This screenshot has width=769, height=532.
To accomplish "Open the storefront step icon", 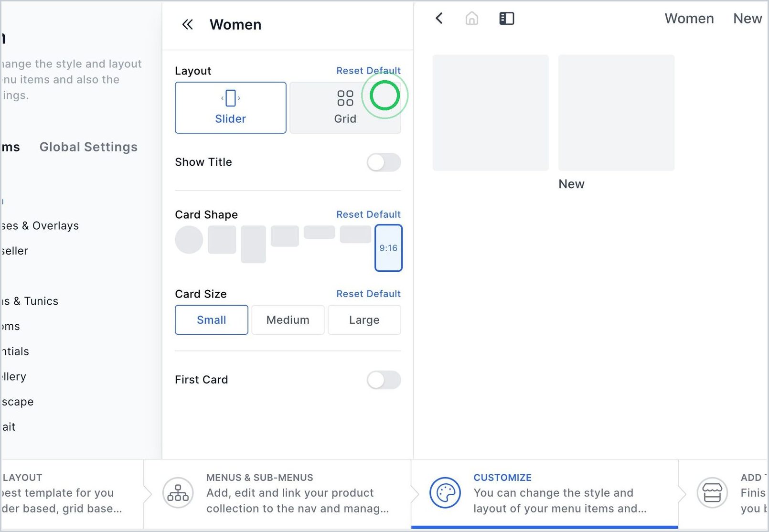I will tap(712, 493).
